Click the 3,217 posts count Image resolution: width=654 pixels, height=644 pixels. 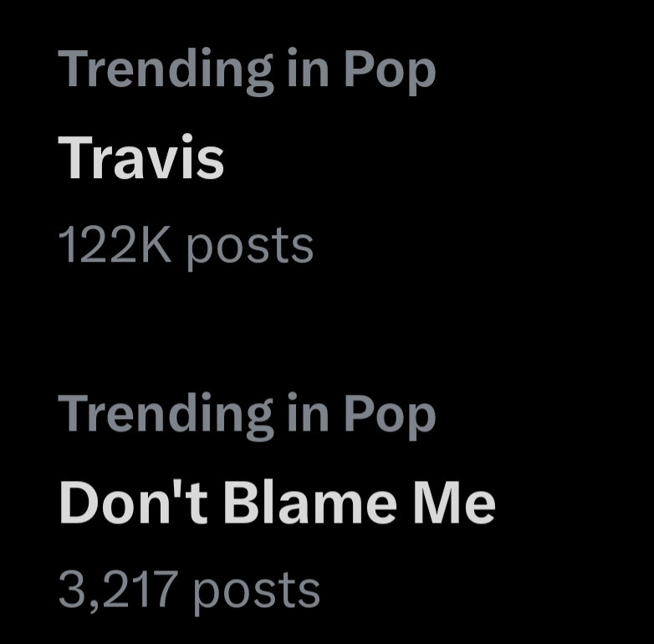[x=189, y=589]
